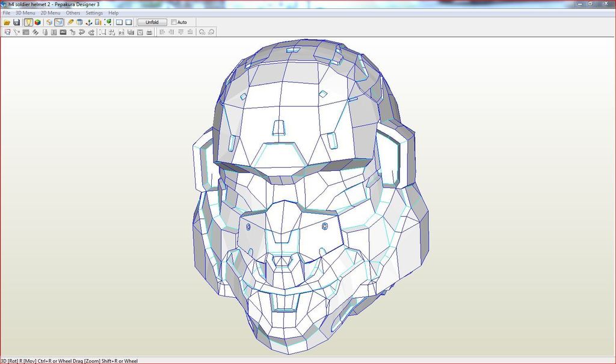Open the File menu
The image size is (616, 364).
click(x=7, y=13)
